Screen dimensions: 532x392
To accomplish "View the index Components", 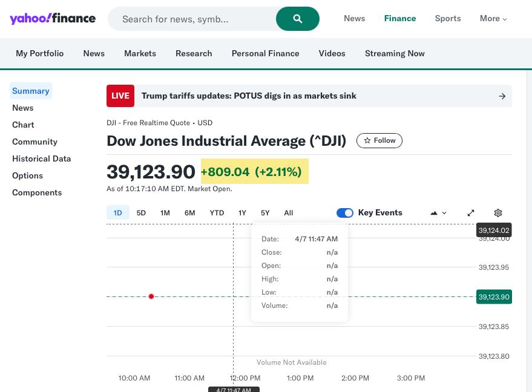I will point(37,192).
